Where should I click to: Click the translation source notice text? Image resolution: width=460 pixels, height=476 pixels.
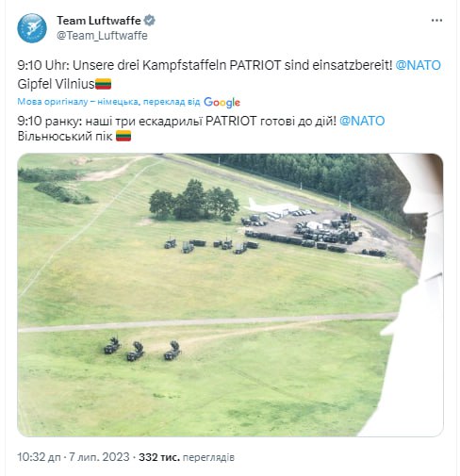click(x=108, y=102)
